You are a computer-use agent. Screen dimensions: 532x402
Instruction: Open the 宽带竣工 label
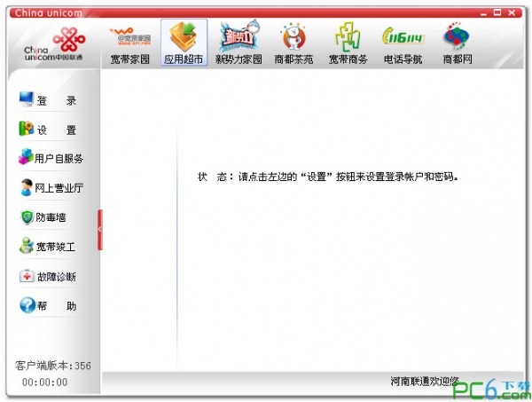(x=56, y=247)
